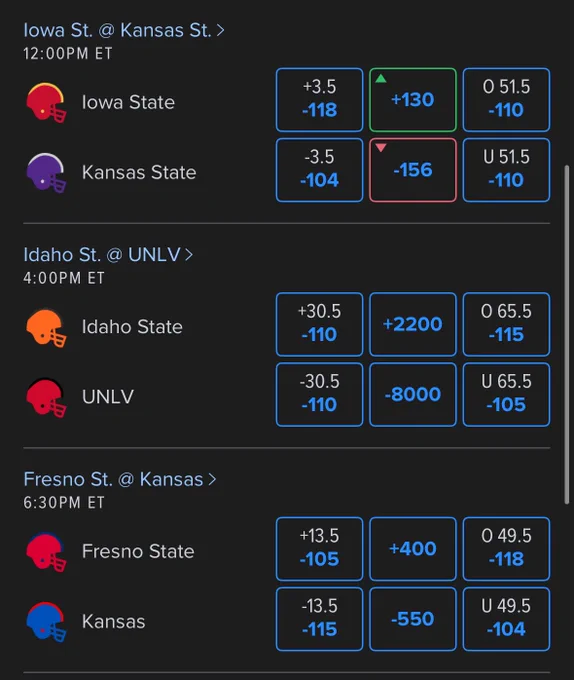
Task: Select Fresno State +13.5 spread at -105
Action: click(x=320, y=549)
